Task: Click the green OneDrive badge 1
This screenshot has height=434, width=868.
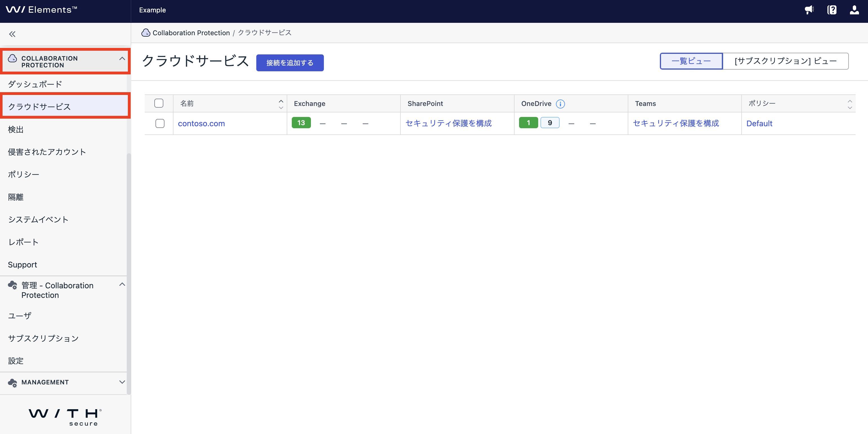Action: [528, 123]
